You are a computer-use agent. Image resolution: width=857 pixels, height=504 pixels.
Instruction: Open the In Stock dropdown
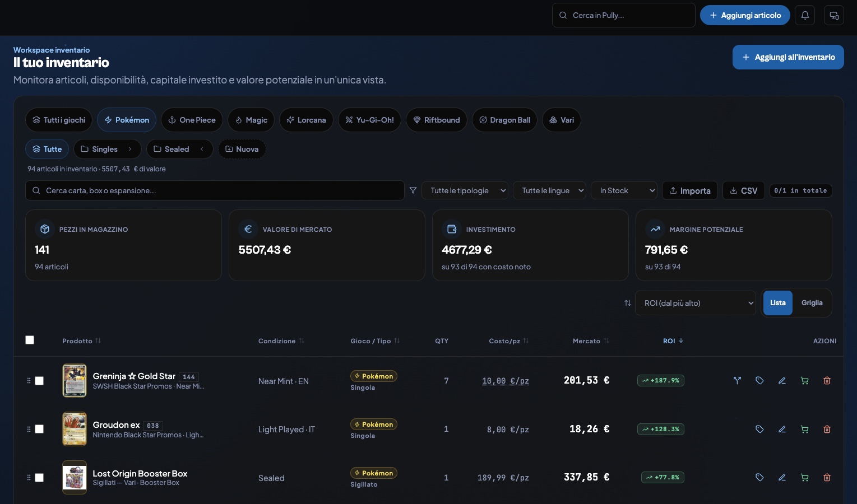click(624, 190)
